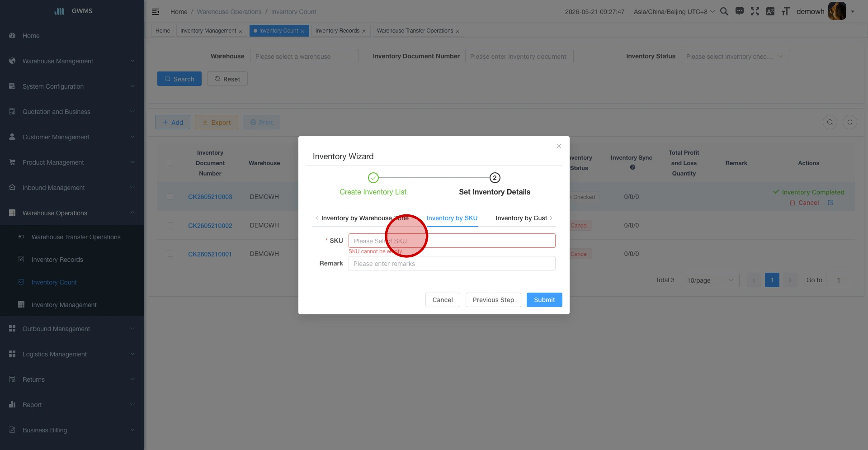Open Inventory Management in sidebar
The image size is (868, 450).
[72, 305]
